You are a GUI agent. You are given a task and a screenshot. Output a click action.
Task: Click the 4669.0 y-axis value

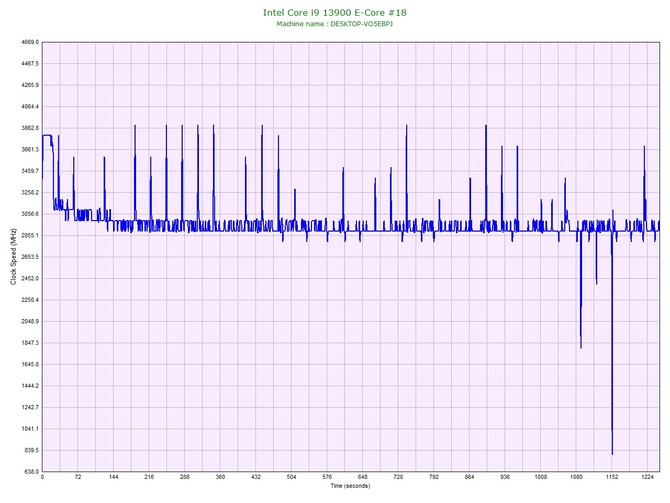pyautogui.click(x=30, y=42)
